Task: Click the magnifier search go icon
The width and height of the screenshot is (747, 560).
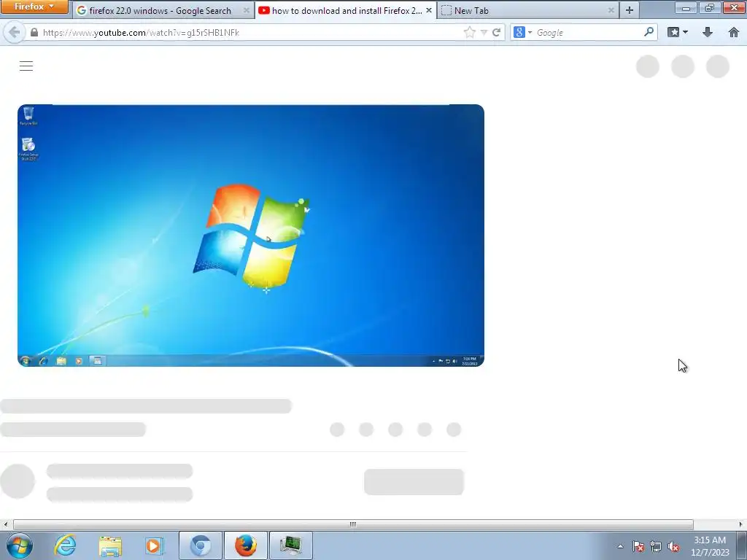Action: point(649,32)
